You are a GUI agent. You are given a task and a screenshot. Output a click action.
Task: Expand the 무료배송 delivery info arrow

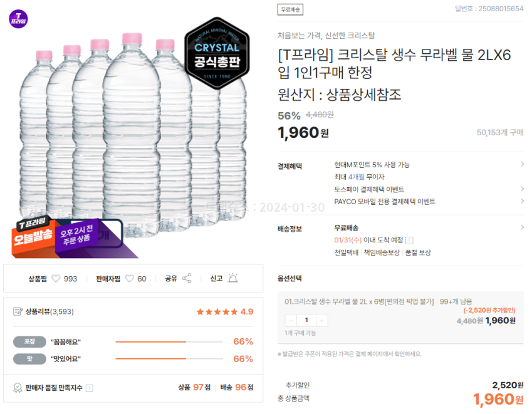coord(522,227)
